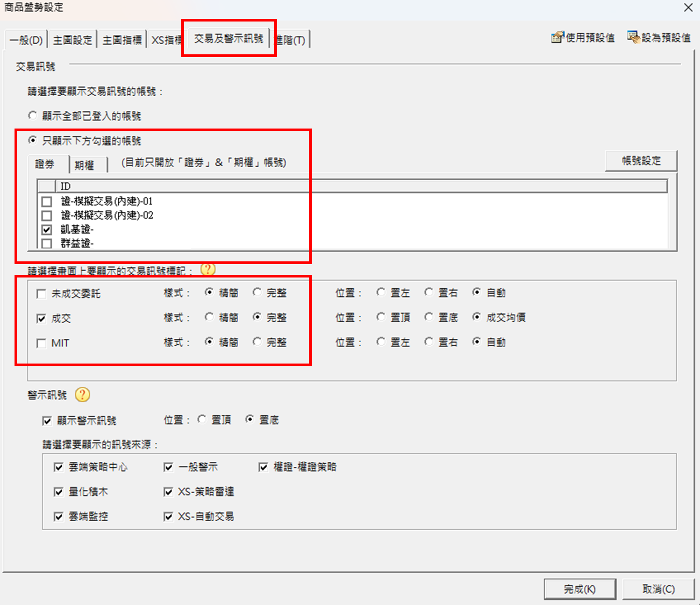
Task: Set MIT style to 精簡
Action: [x=209, y=341]
